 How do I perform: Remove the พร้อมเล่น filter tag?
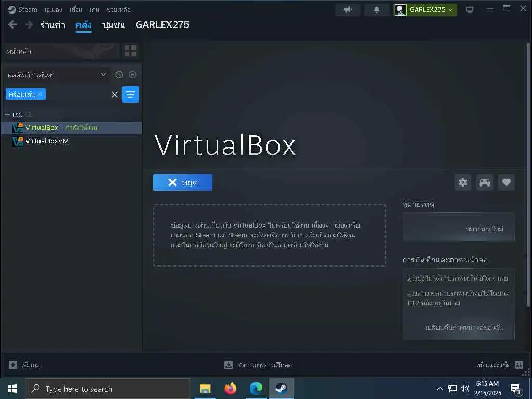40,94
